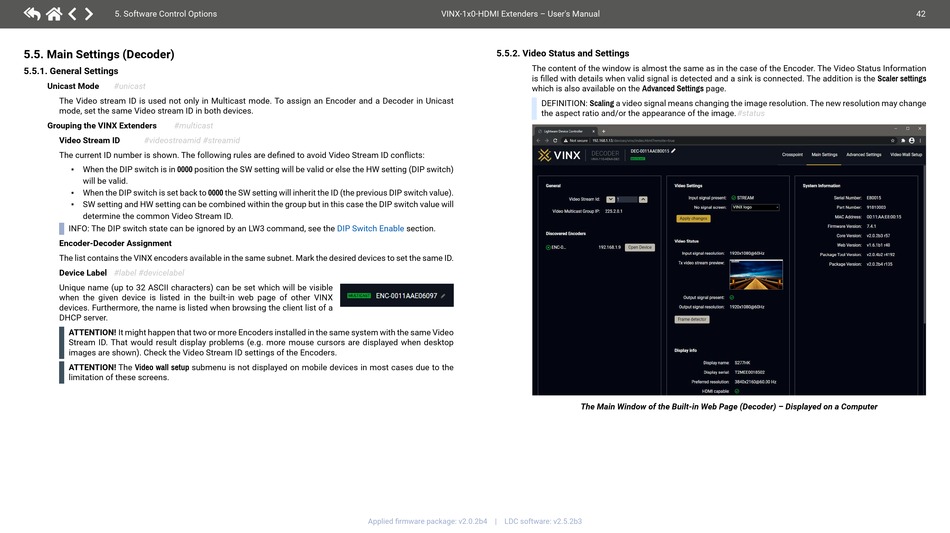Click the green status badge under DEC-0011AAE80015
The image size is (950, 533).
point(637,159)
